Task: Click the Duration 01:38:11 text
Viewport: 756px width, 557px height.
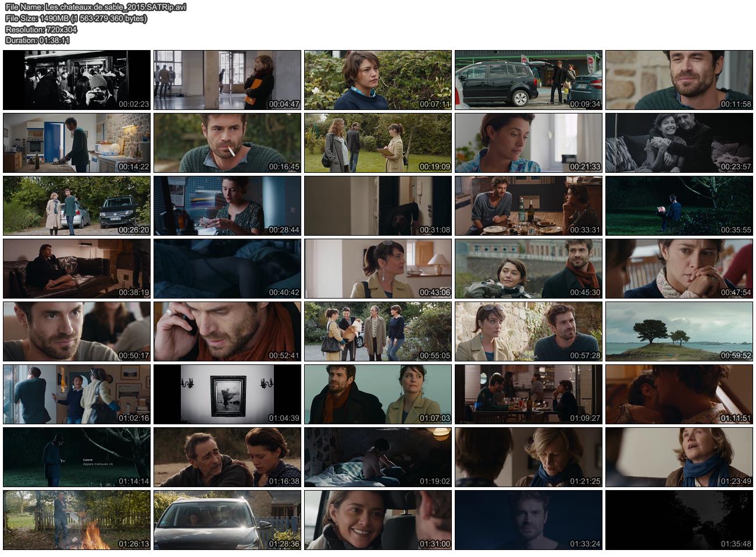Action: [37, 40]
